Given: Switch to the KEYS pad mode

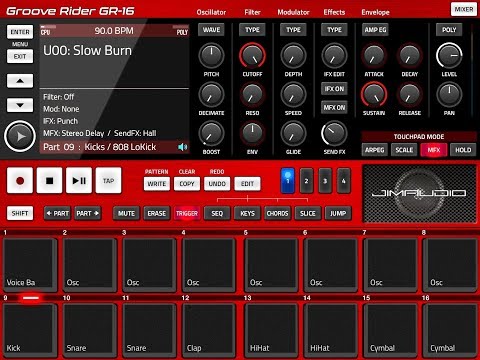Looking at the screenshot, I should coord(247,213).
